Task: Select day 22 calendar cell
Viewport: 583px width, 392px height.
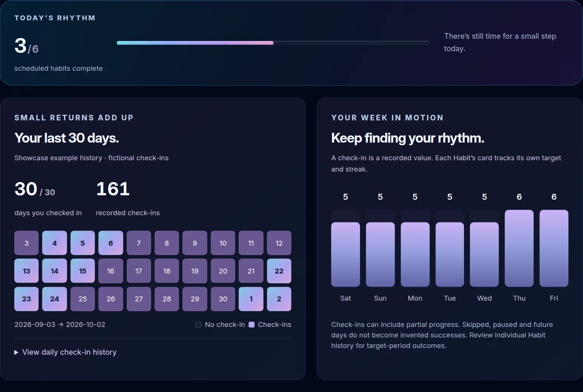Action: (x=279, y=271)
